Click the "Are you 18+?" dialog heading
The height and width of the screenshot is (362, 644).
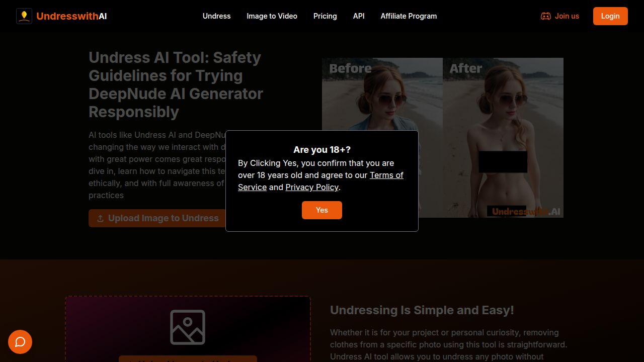tap(322, 150)
